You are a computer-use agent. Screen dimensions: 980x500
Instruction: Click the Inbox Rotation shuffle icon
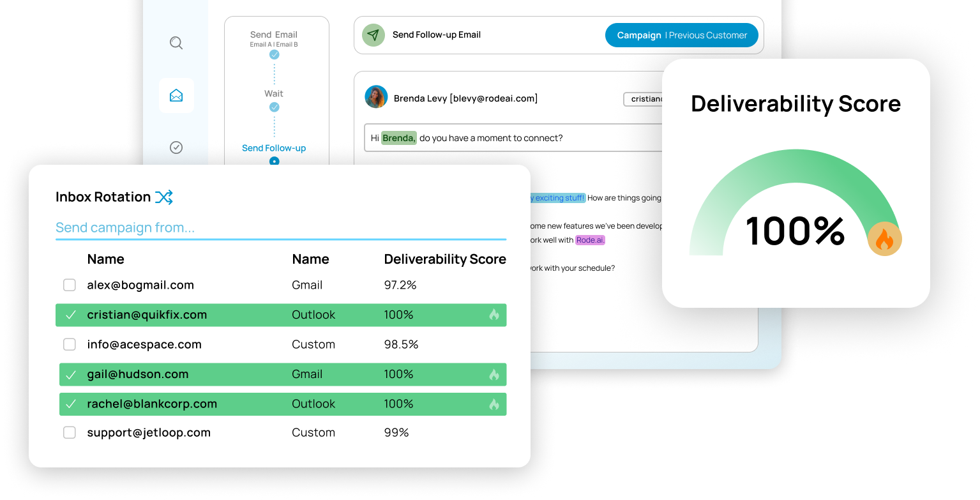(164, 197)
